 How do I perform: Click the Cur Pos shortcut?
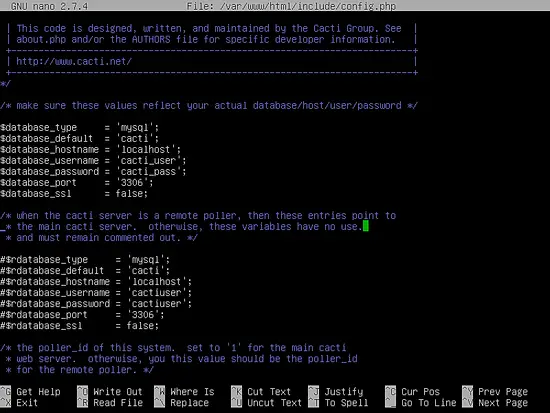point(420,391)
